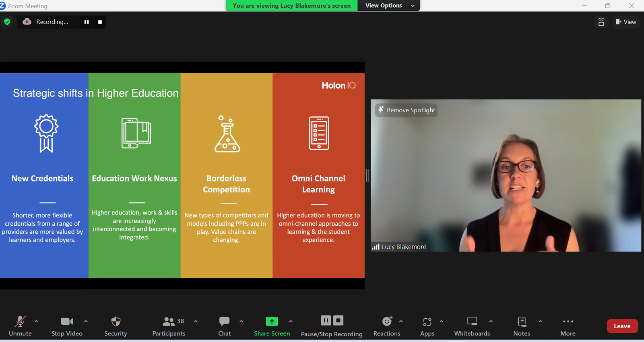
Task: Expand View Options dropdown
Action: [x=388, y=6]
